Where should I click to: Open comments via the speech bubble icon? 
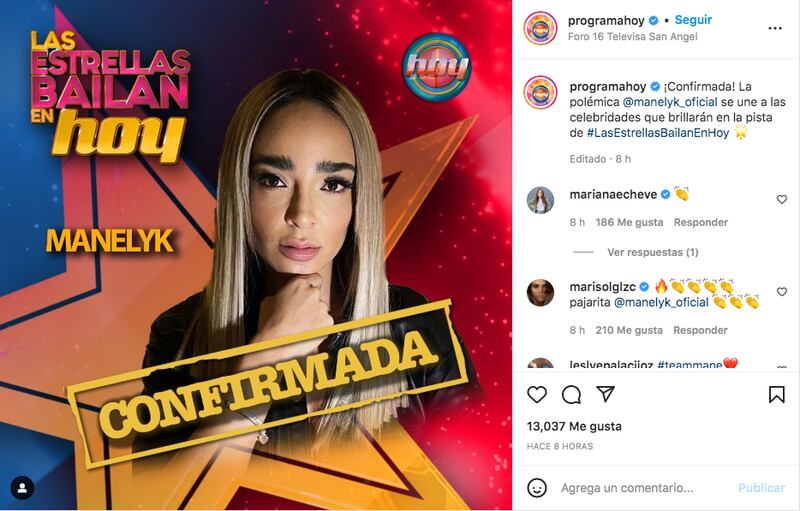click(571, 394)
